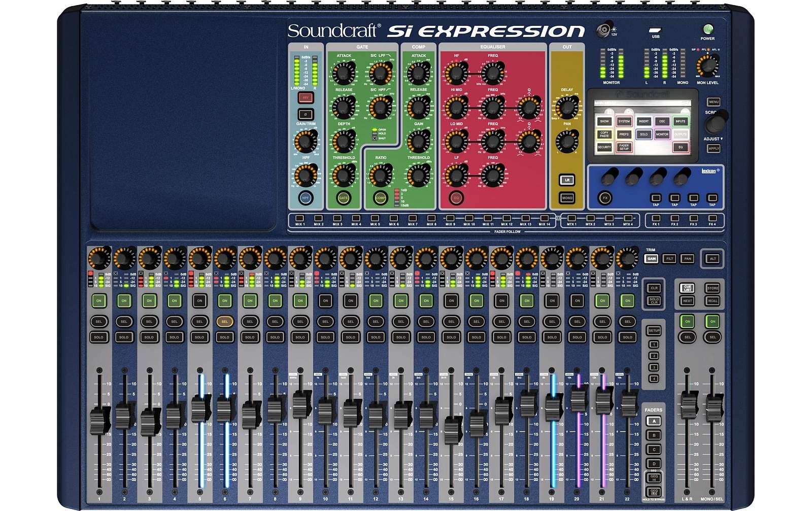Choose COPY PASTE on the touchscreen
This screenshot has width=812, height=511.
point(604,134)
